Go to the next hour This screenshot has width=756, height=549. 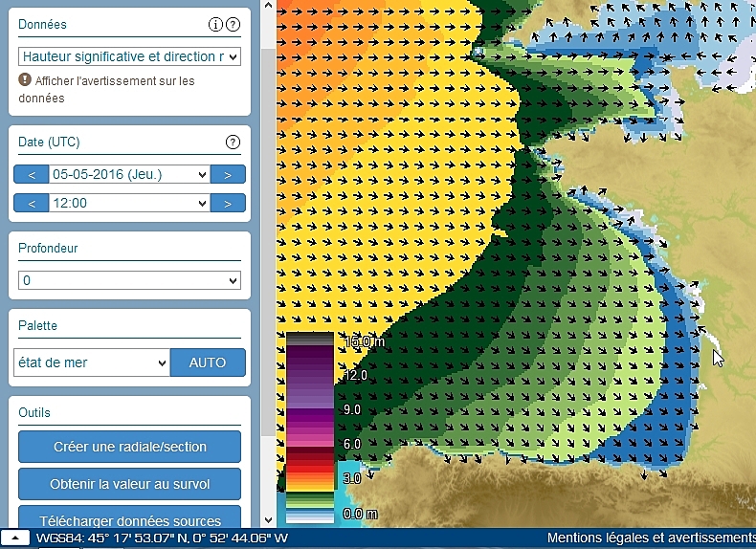(x=228, y=203)
